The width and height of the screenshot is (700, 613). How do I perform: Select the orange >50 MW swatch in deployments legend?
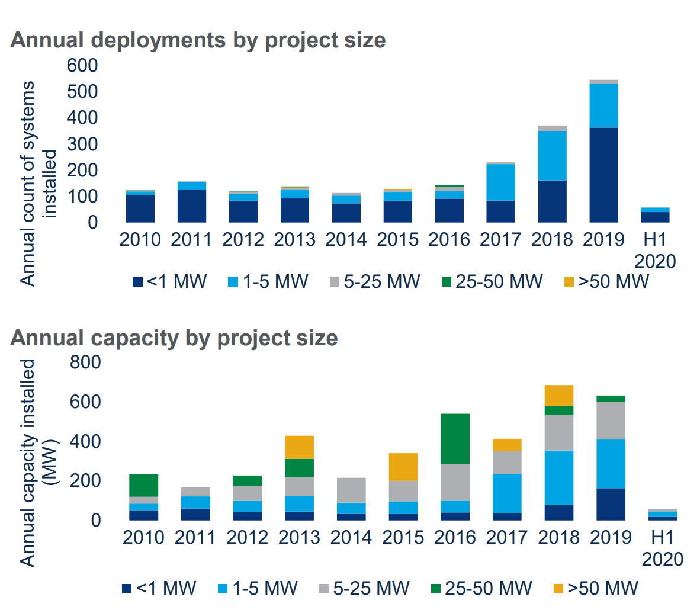point(569,282)
